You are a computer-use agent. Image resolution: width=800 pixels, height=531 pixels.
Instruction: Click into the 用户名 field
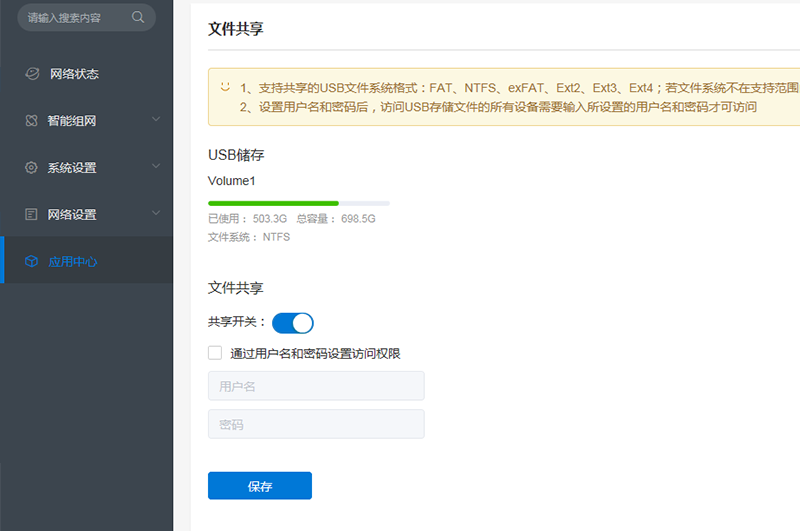(x=316, y=386)
